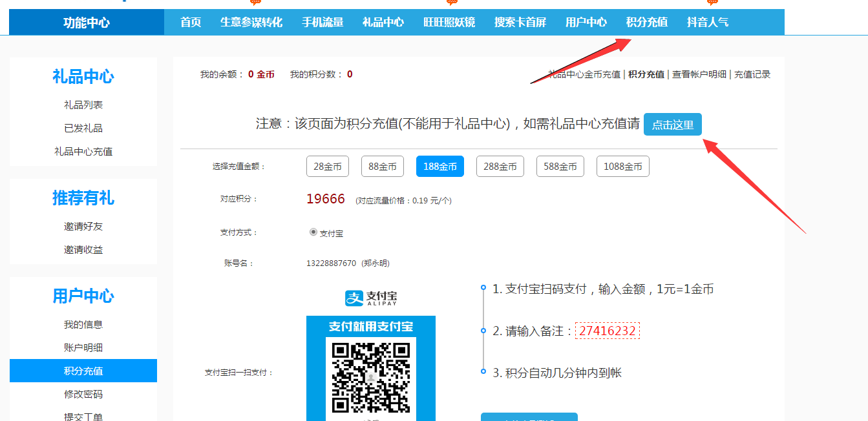Click 礼品中心 sidebar section heading
This screenshot has width=868, height=421.
tap(83, 76)
